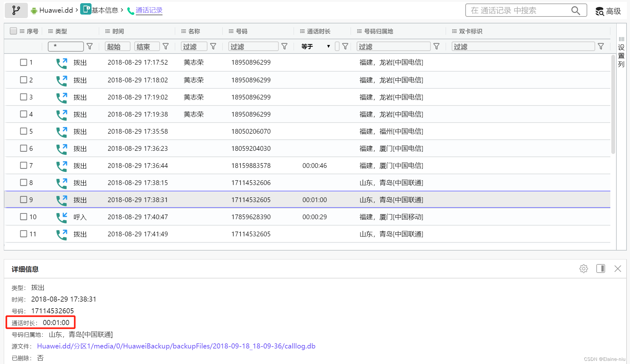The image size is (630, 364).
Task: Click the search magnifier icon
Action: (575, 10)
